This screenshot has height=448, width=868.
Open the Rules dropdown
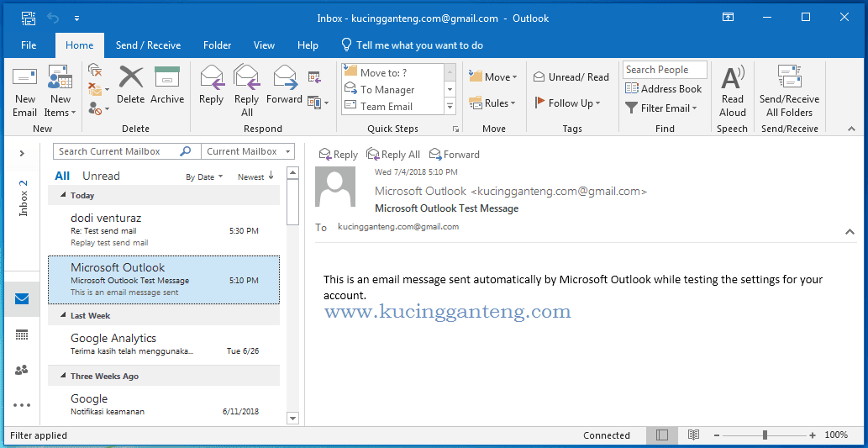click(x=492, y=103)
